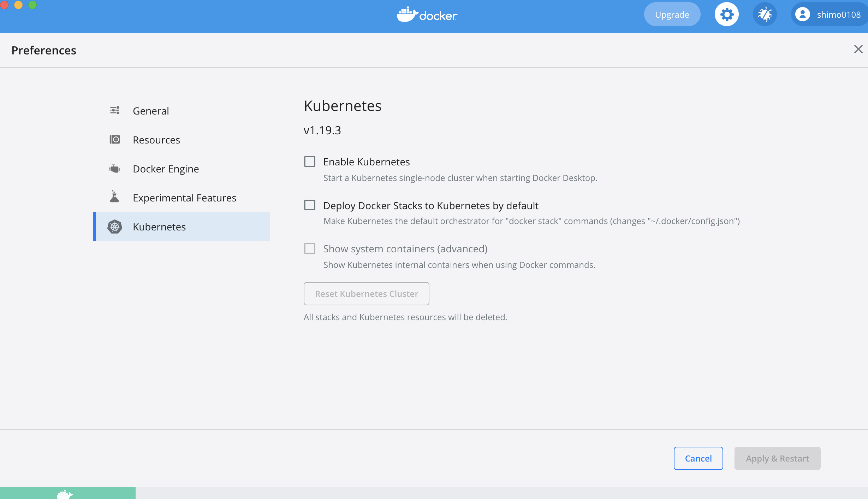Click the Upgrade button

tap(672, 14)
